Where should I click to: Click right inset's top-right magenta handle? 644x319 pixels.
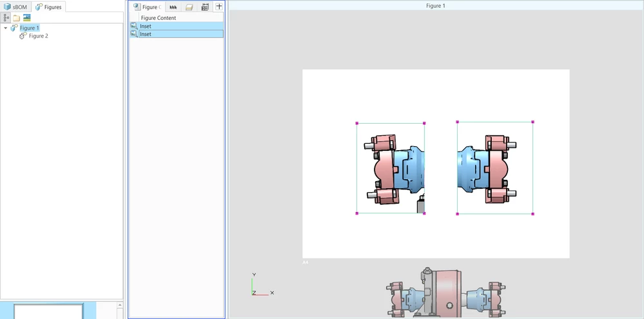point(532,122)
